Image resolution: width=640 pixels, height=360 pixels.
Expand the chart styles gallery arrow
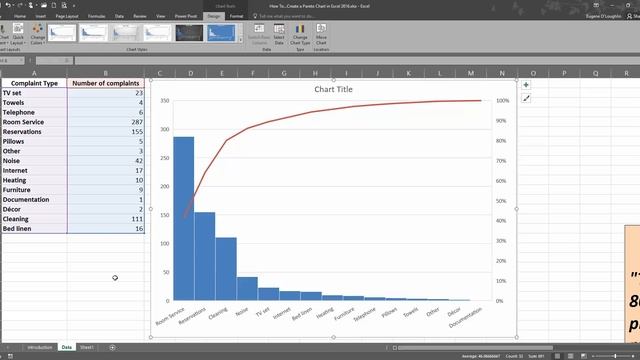coord(240,40)
